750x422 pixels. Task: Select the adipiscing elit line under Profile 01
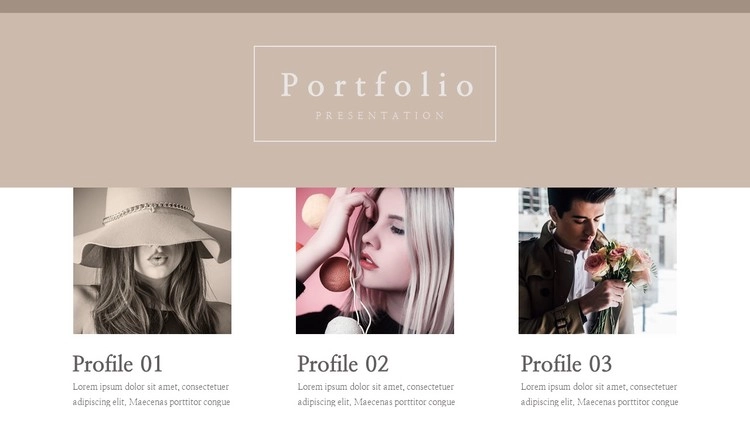pyautogui.click(x=151, y=402)
